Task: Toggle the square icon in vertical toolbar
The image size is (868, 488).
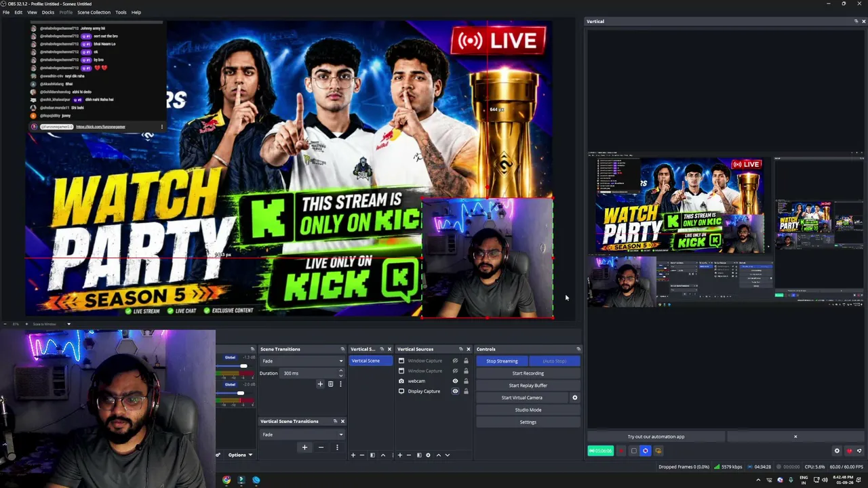Action: (x=634, y=451)
